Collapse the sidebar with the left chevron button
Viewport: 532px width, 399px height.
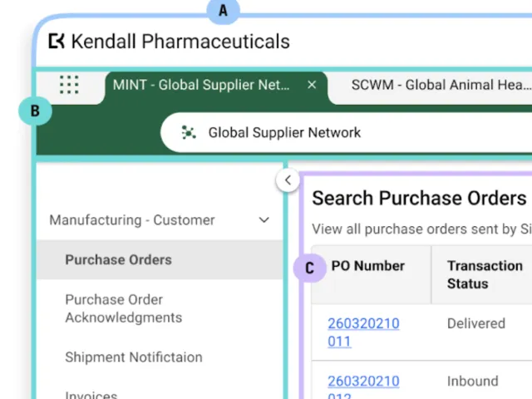288,180
